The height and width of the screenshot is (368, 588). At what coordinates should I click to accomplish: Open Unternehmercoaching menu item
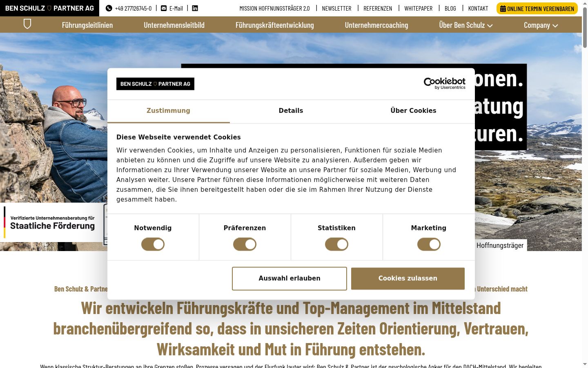coord(376,25)
